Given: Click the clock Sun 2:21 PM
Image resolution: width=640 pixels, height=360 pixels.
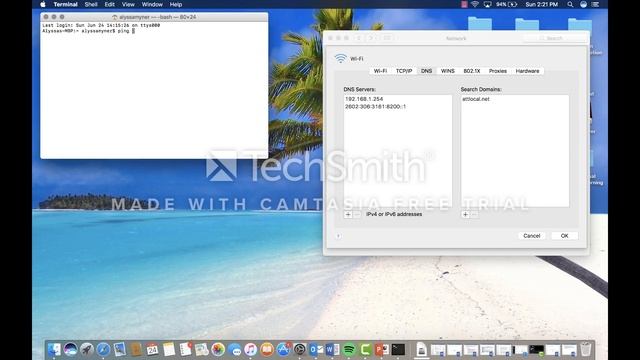Looking at the screenshot, I should coord(542,4).
